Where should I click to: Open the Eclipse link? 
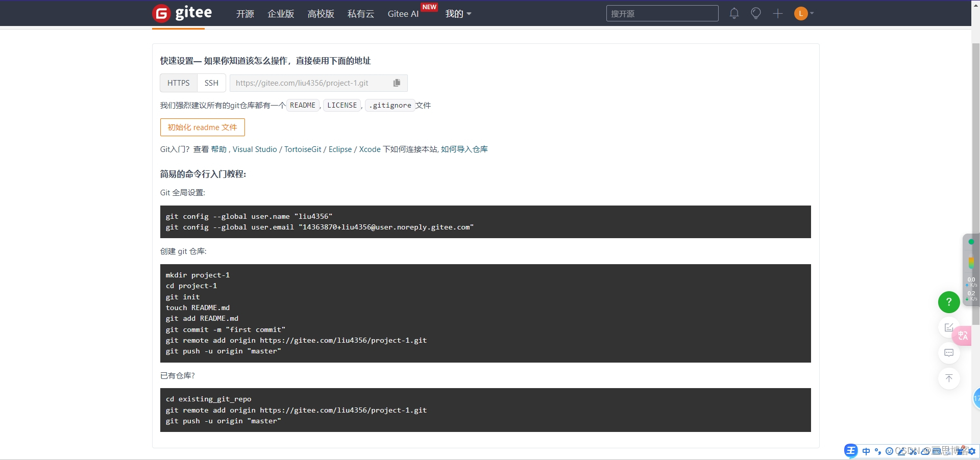340,149
